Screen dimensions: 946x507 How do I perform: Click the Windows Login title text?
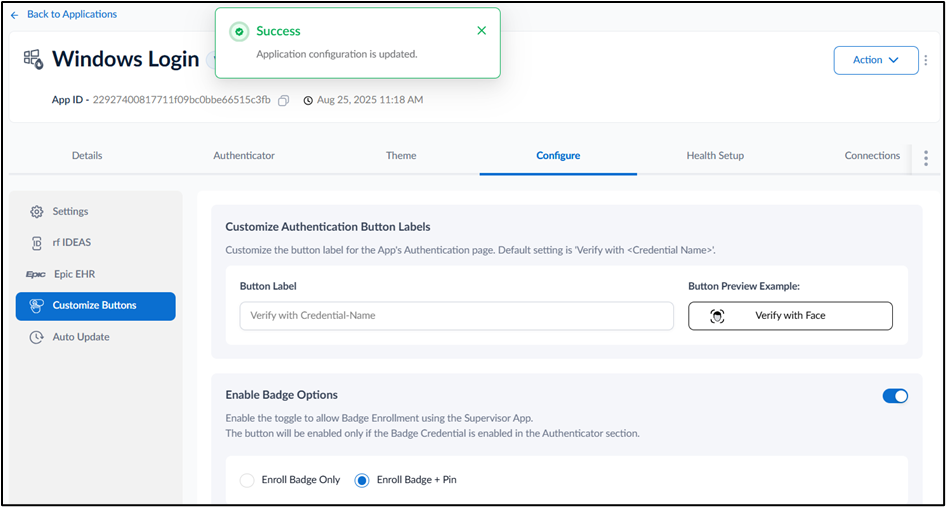(x=125, y=59)
